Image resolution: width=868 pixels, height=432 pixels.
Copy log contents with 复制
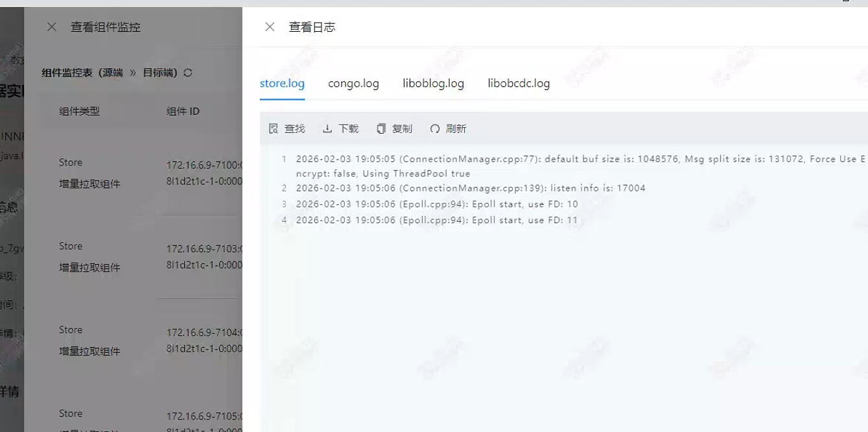pyautogui.click(x=395, y=128)
